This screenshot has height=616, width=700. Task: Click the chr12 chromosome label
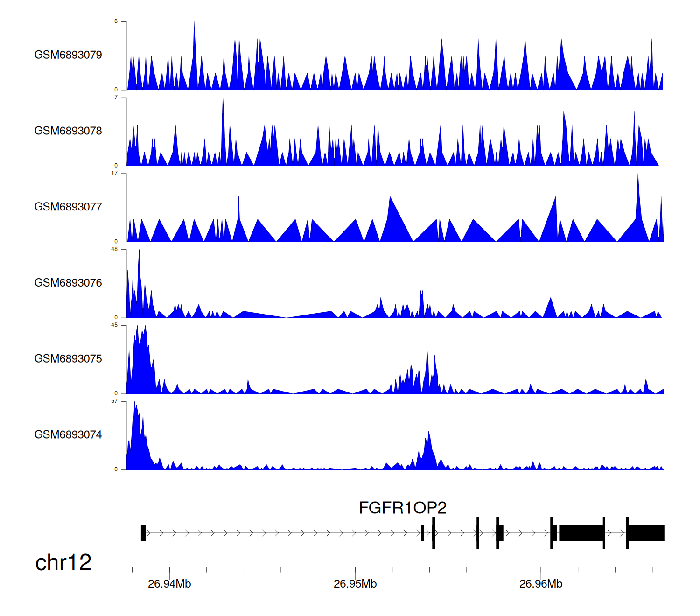(63, 563)
